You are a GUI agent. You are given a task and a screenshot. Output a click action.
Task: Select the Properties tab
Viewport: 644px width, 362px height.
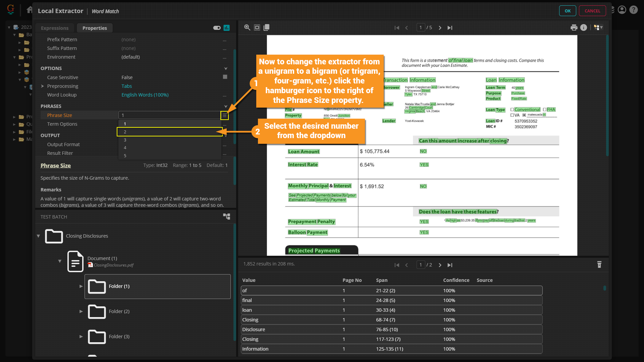95,28
